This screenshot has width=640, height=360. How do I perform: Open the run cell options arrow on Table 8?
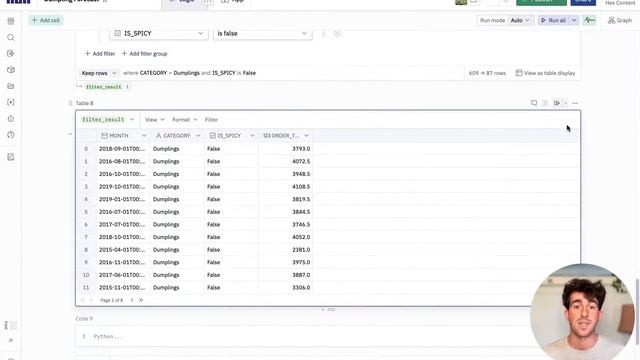pyautogui.click(x=565, y=103)
